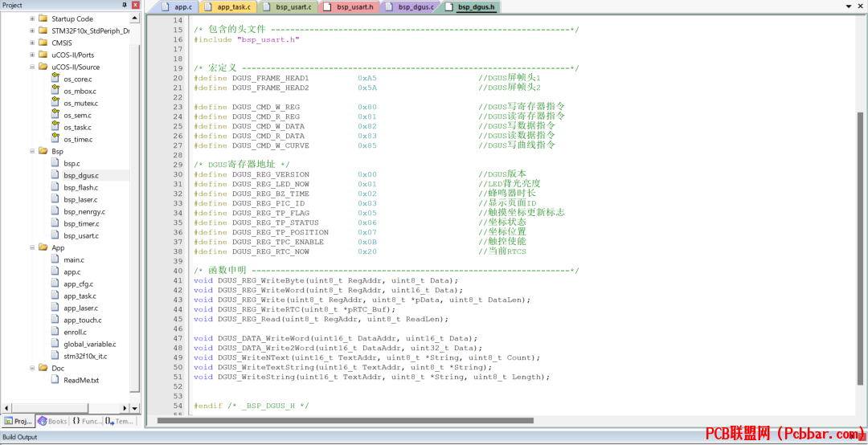This screenshot has height=445, width=868.
Task: Select global_variable.c in the project tree
Action: (90, 345)
